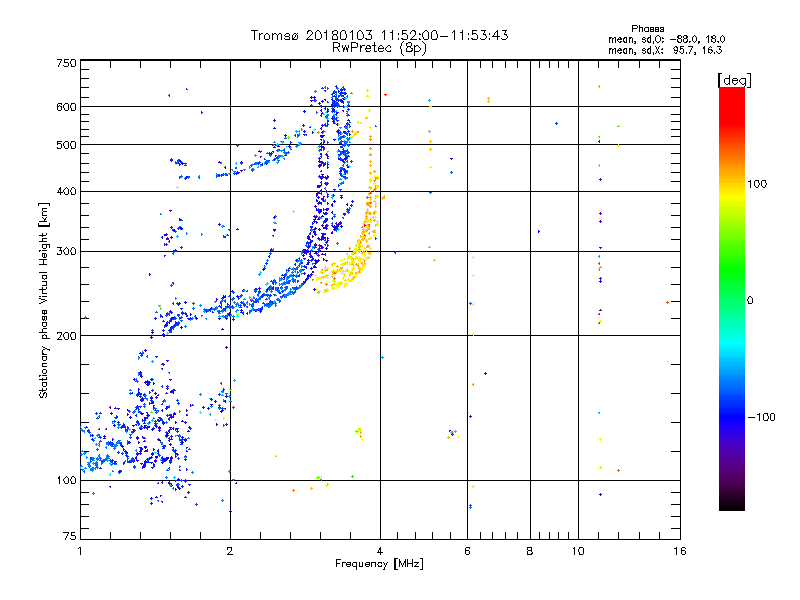Click the x-axis tick label '16'

[x=680, y=551]
